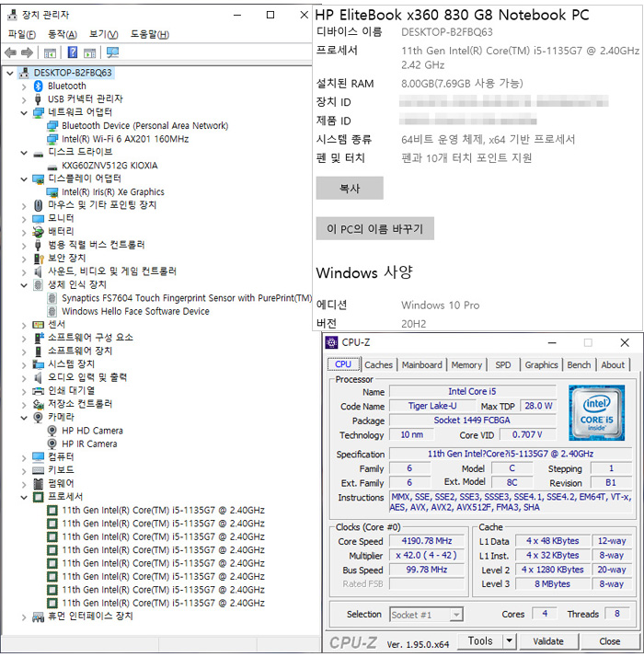Click the Back arrow in Device Manager toolbar
This screenshot has height=657, width=644.
(10, 52)
